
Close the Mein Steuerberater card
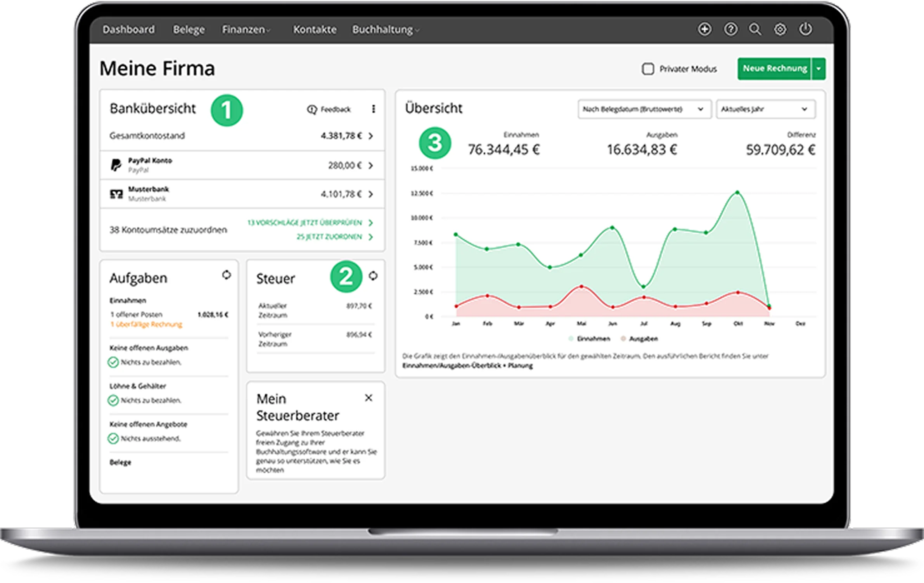pos(369,398)
